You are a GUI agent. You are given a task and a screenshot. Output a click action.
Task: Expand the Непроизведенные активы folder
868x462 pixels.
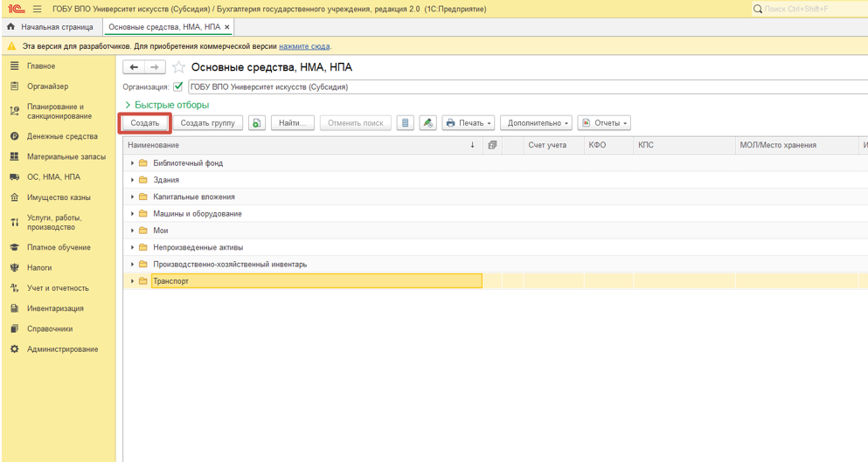pyautogui.click(x=132, y=247)
